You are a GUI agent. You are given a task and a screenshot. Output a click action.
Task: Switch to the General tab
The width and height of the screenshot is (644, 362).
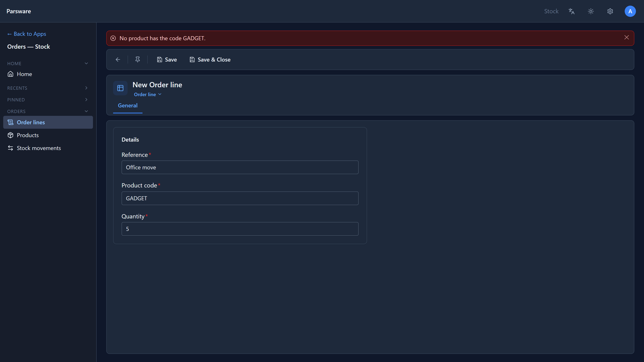128,105
